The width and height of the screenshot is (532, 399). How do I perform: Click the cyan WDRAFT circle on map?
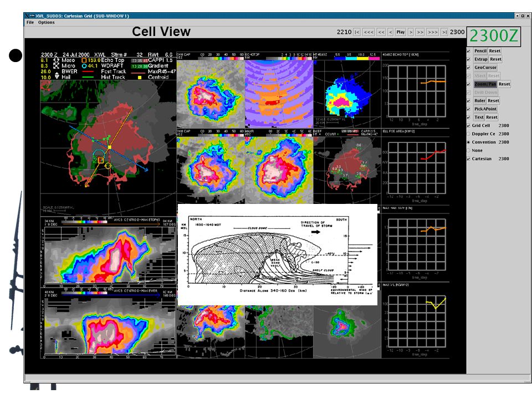(x=99, y=155)
